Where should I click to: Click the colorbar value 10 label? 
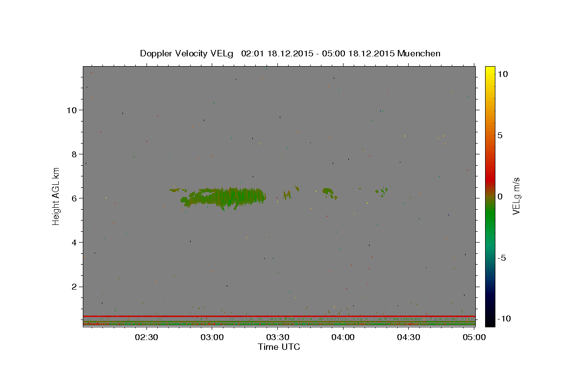[502, 74]
